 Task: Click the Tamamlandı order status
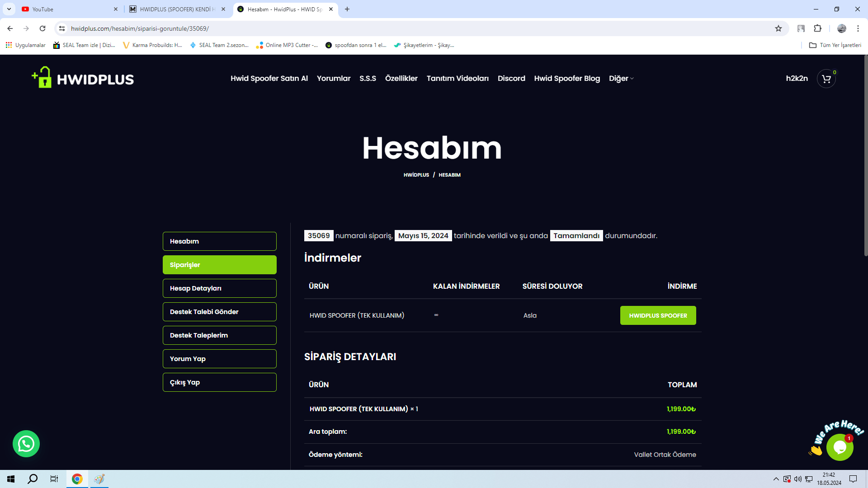(x=576, y=236)
